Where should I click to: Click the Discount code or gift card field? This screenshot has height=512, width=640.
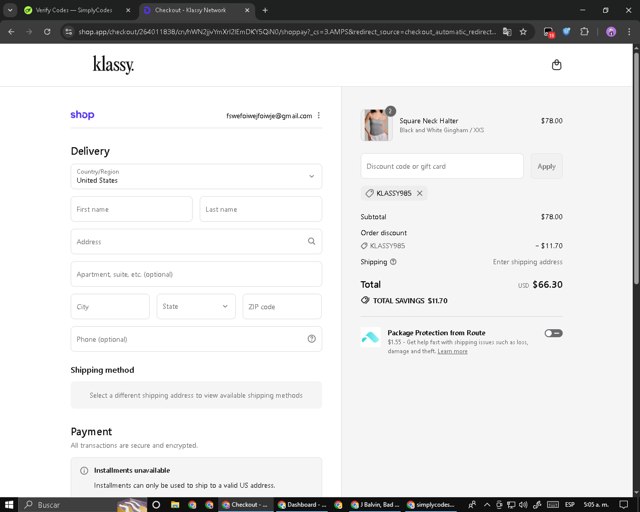point(442,166)
